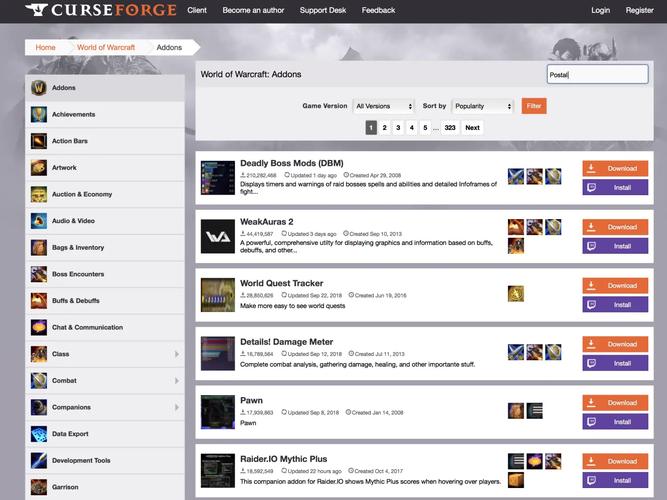
Task: Open the Buffs & Debuffs category icon
Action: click(39, 301)
